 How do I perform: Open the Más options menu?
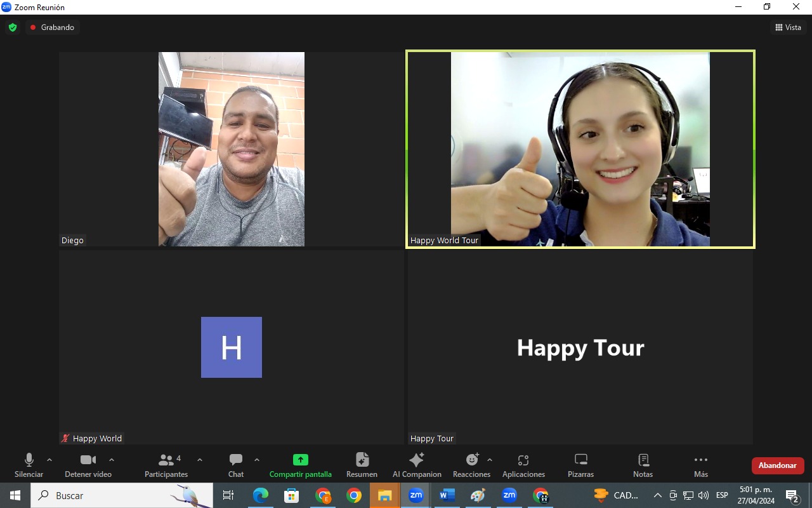pyautogui.click(x=701, y=465)
